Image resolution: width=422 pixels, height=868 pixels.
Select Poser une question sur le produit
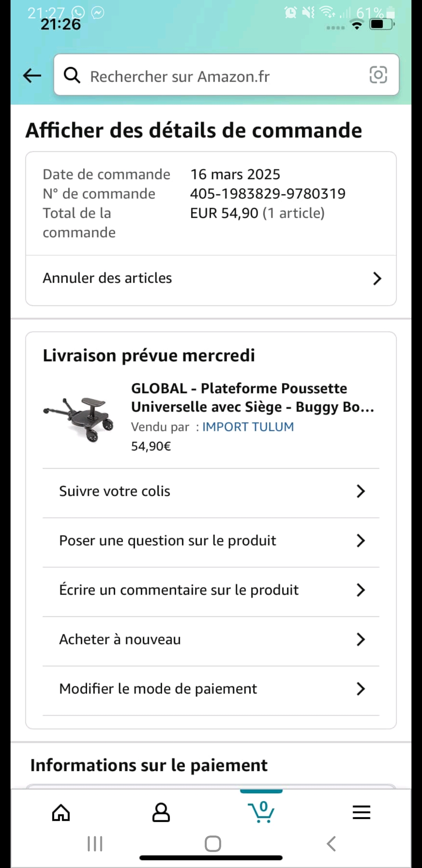tap(167, 541)
